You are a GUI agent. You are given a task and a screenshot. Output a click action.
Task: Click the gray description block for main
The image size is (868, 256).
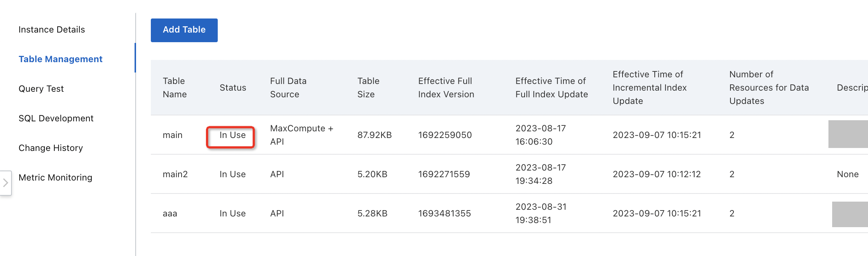[848, 134]
